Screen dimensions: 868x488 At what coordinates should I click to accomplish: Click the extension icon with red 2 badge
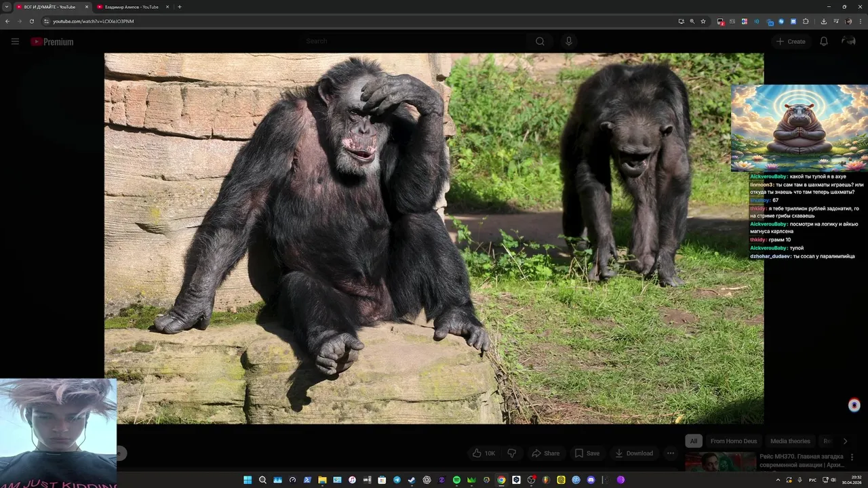coord(721,21)
